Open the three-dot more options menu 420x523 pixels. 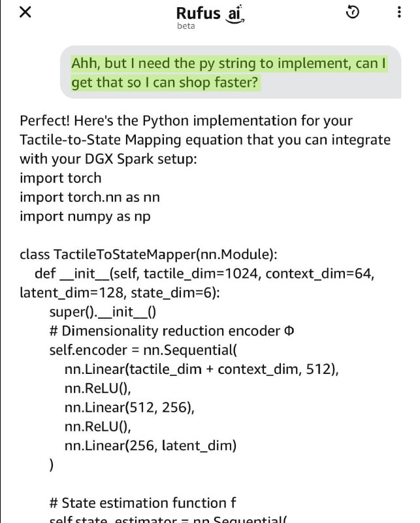click(x=400, y=12)
